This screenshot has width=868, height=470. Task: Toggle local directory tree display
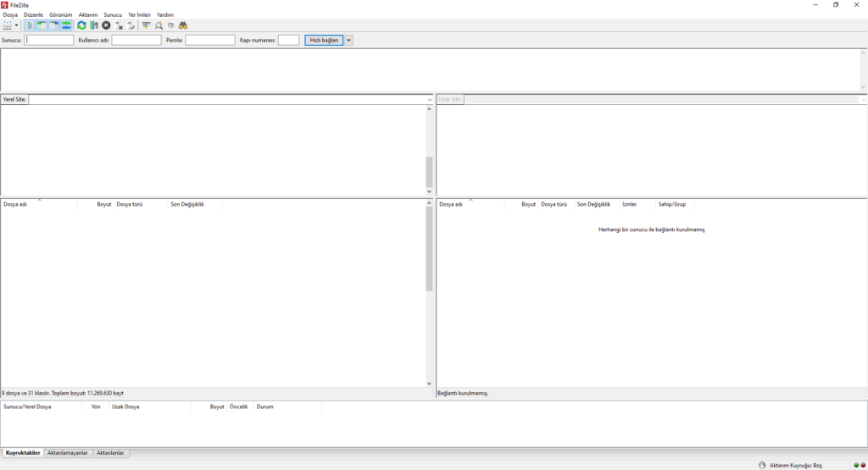pos(42,25)
